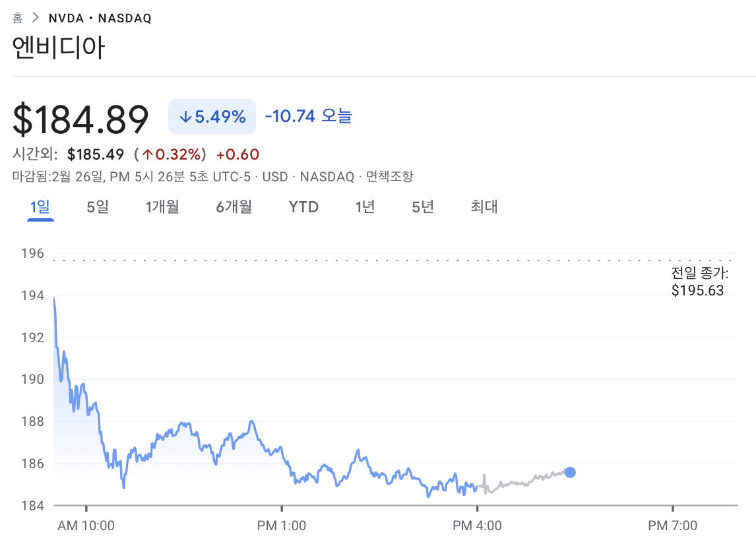Image resolution: width=756 pixels, height=546 pixels.
Task: Click the PM 4:00 time axis label
Action: tap(477, 526)
